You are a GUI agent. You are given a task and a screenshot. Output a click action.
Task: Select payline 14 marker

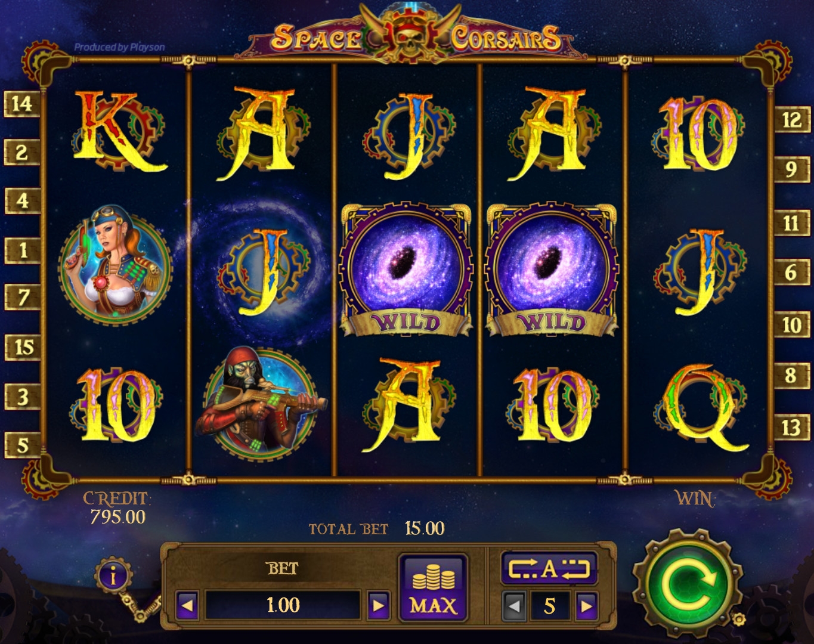(22, 104)
